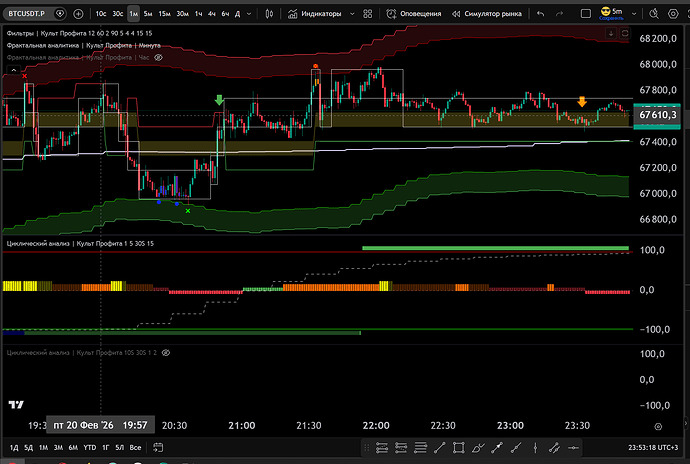Toggle visibility of hourly Fractal analytics indicator
The image size is (690, 464).
point(157,58)
